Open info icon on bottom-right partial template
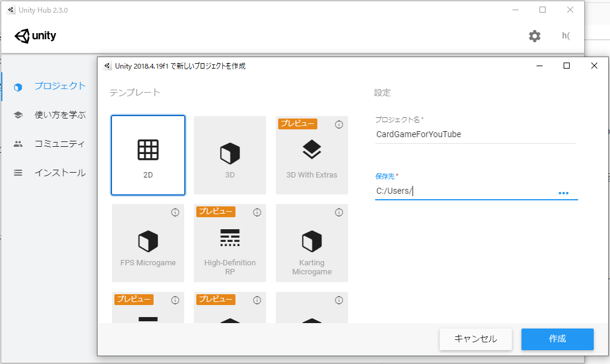Screen dimensions: 610x364 click(339, 300)
